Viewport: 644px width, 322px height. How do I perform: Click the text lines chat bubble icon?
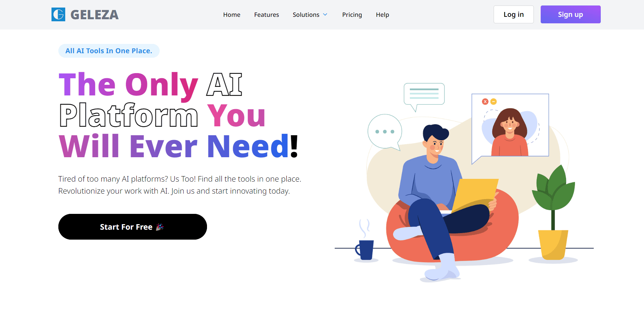click(x=424, y=95)
